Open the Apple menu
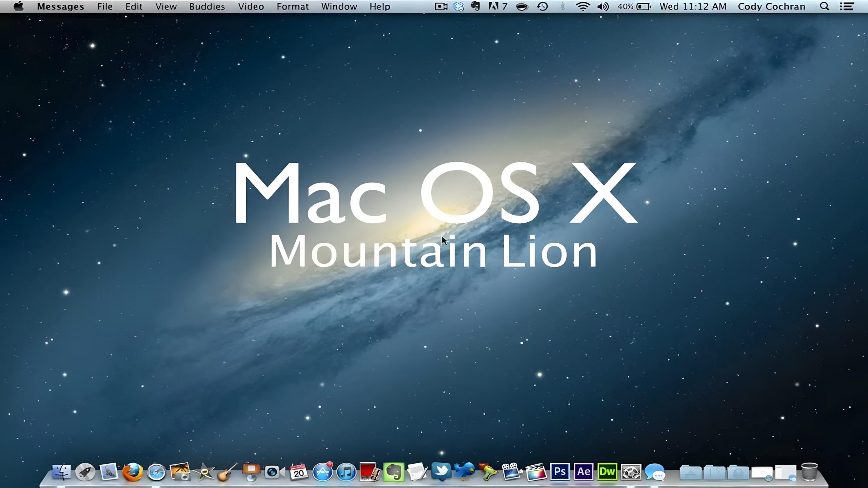 [x=19, y=6]
